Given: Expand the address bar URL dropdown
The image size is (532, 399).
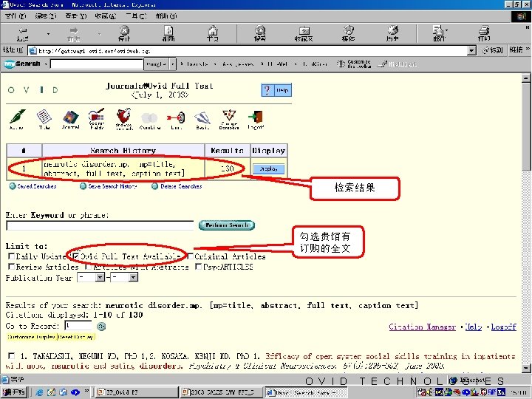Looking at the screenshot, I should pos(471,51).
